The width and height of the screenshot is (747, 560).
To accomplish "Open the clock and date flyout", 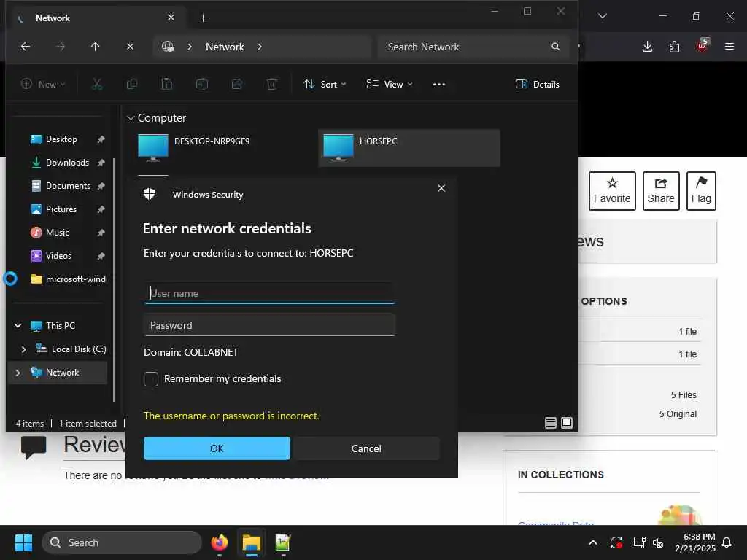I will [695, 542].
